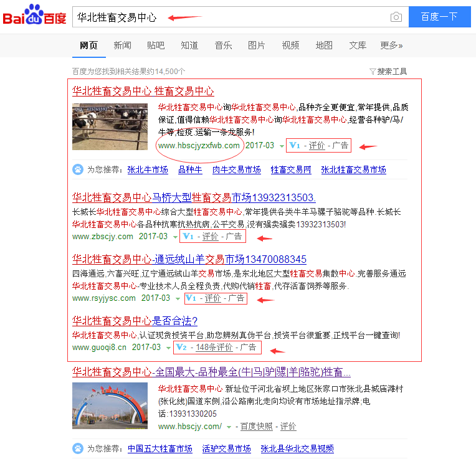
Task: Open camera image search icon
Action: click(x=396, y=17)
